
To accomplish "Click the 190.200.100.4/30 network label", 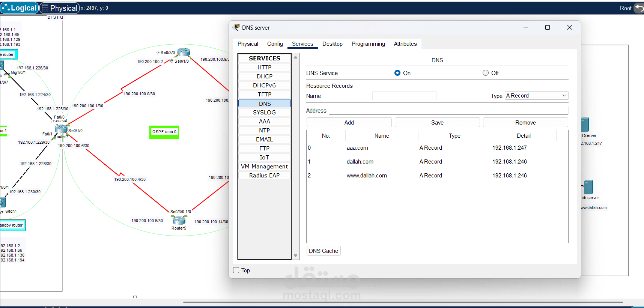I will 130,179.
